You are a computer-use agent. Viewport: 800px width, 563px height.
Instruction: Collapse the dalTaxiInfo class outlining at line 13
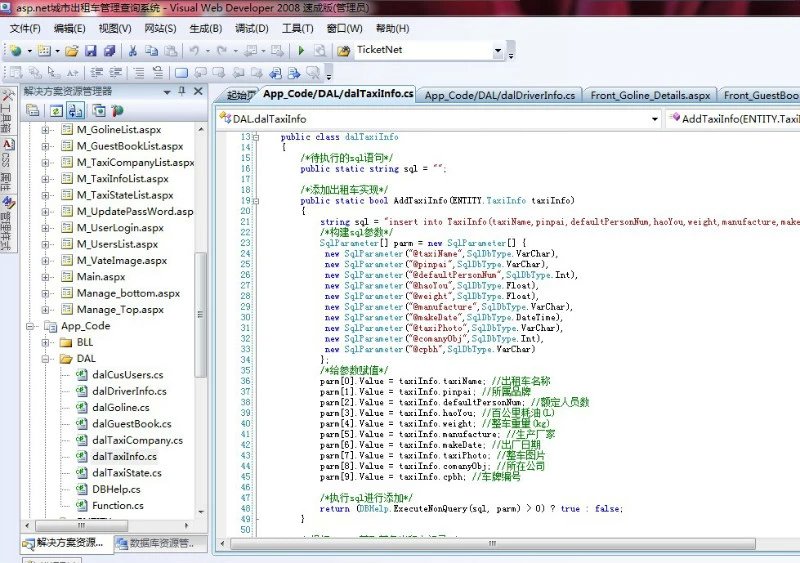pos(256,137)
